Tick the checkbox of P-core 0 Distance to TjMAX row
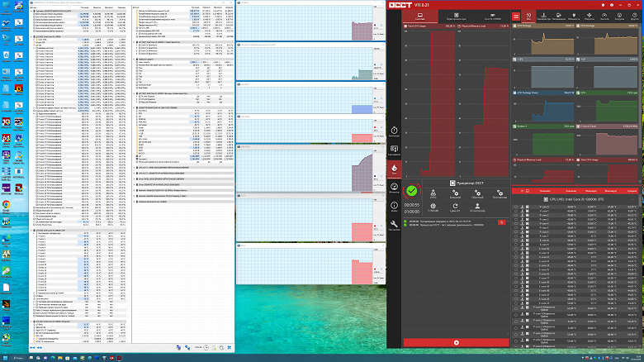Viewport: 644px width, 362px height. [x=516, y=308]
